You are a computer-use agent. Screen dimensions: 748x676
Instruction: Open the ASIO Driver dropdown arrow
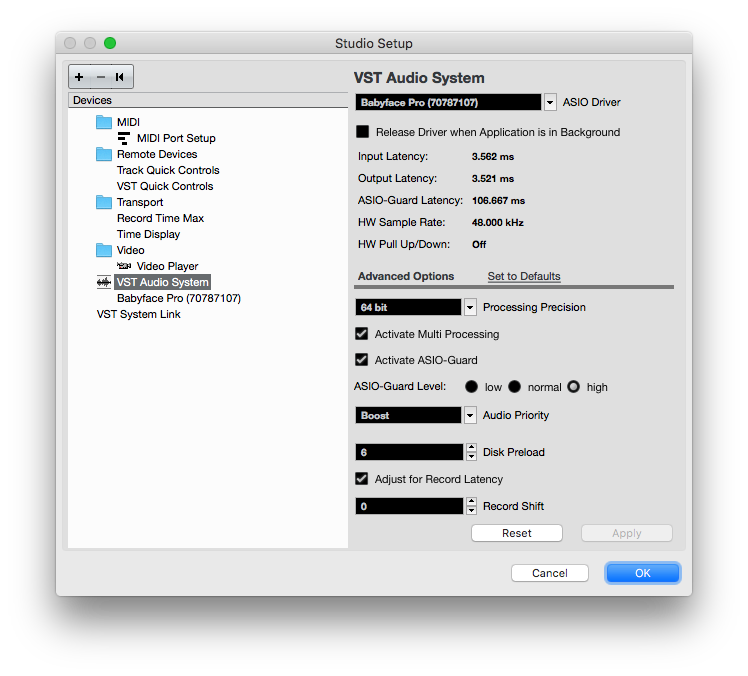point(550,102)
